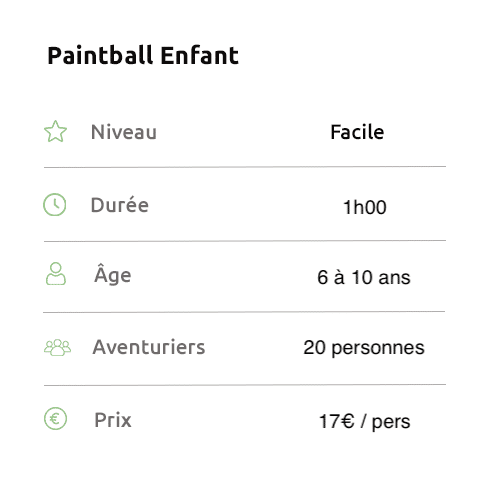Click the 1h00 duration value
This screenshot has height=500, width=500.
pos(365,207)
